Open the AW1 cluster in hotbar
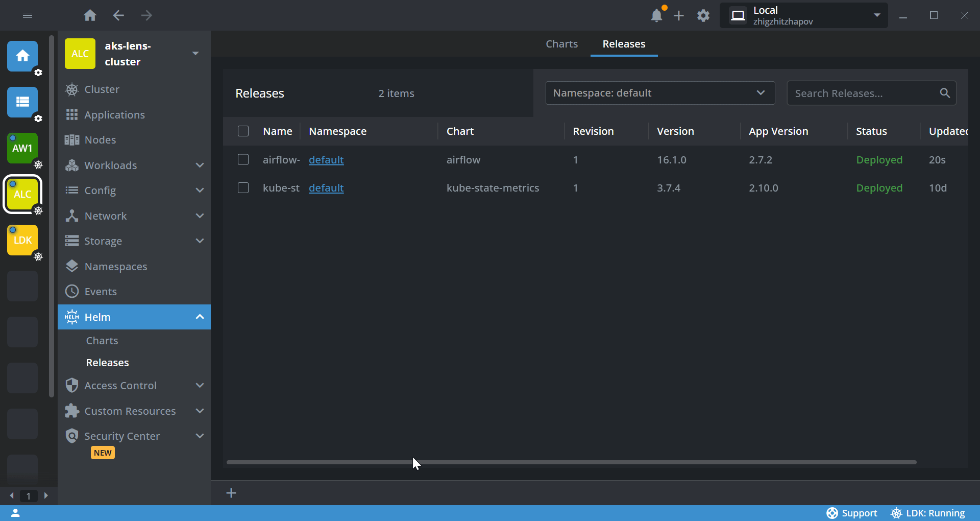 pos(22,148)
